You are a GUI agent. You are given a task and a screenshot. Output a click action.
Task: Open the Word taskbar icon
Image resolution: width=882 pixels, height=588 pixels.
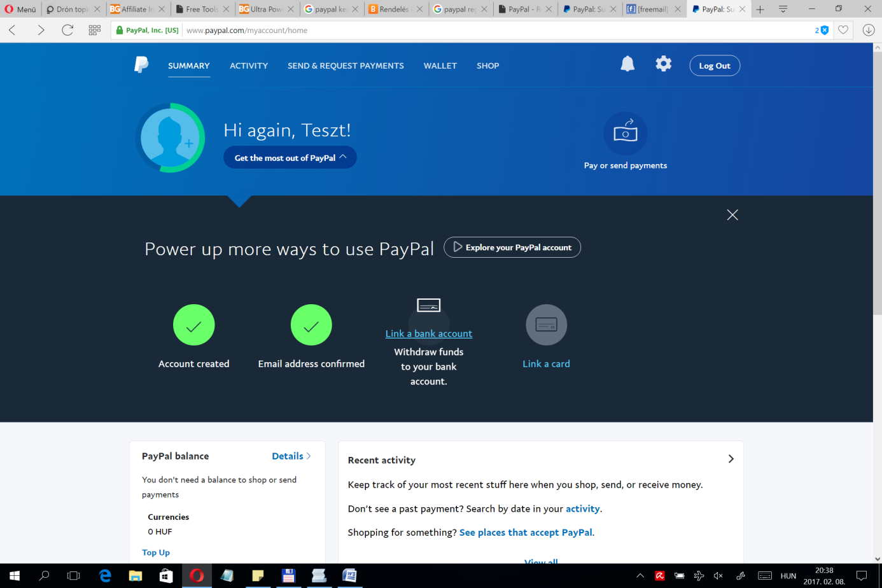click(349, 576)
